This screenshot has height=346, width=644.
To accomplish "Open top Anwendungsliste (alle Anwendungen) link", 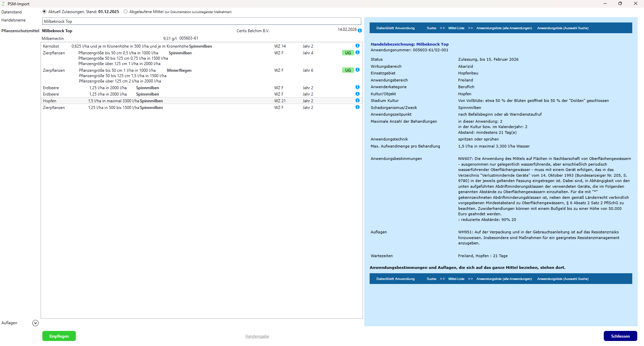I will pyautogui.click(x=504, y=28).
